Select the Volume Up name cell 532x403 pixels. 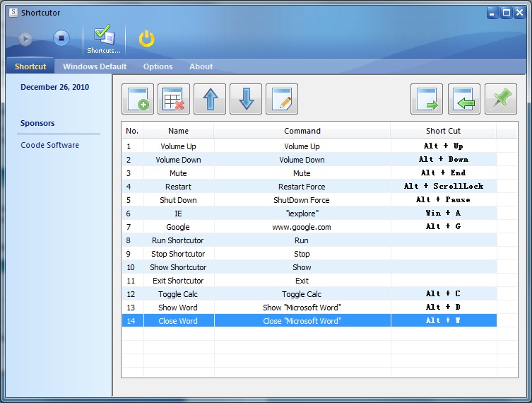[179, 146]
